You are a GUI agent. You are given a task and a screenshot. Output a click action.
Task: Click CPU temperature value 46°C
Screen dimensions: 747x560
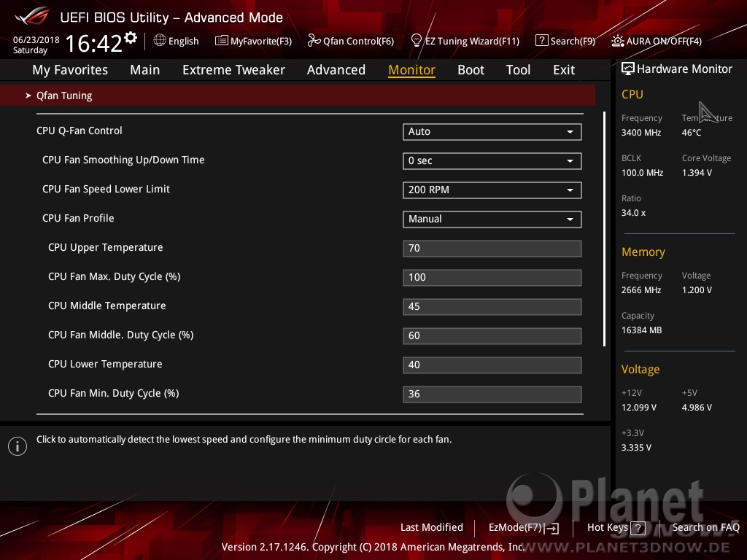point(692,133)
